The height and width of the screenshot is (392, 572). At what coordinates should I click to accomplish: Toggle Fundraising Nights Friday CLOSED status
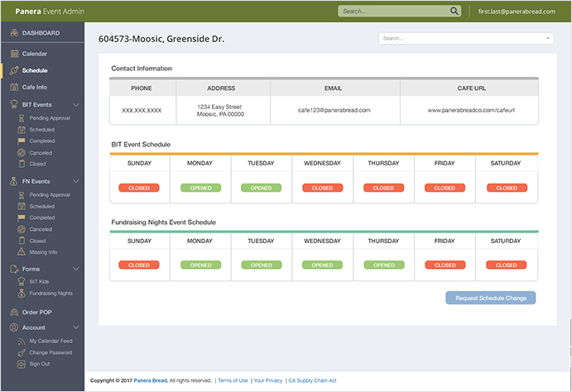click(x=445, y=265)
